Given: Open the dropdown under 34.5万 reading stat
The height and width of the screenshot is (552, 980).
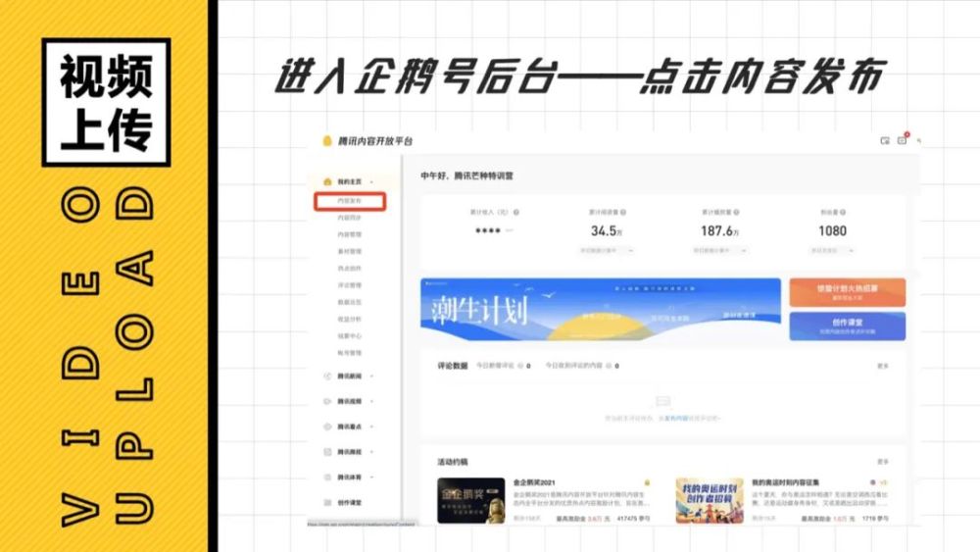Looking at the screenshot, I should coord(607,250).
